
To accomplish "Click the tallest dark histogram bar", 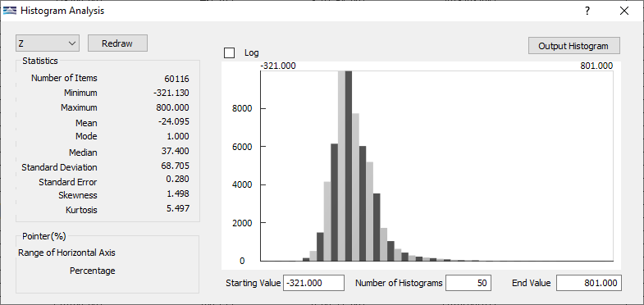I will coord(349,166).
